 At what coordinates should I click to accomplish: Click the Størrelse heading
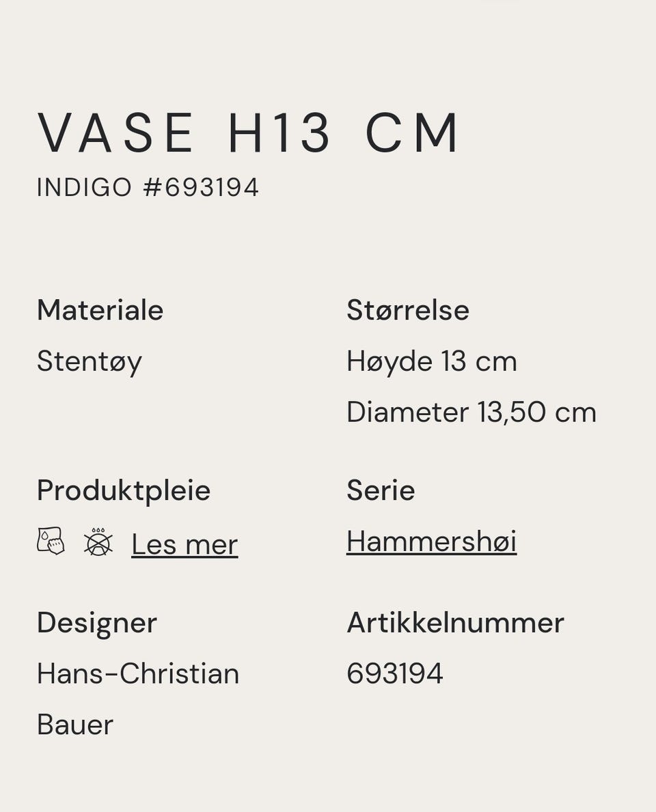[x=408, y=310]
